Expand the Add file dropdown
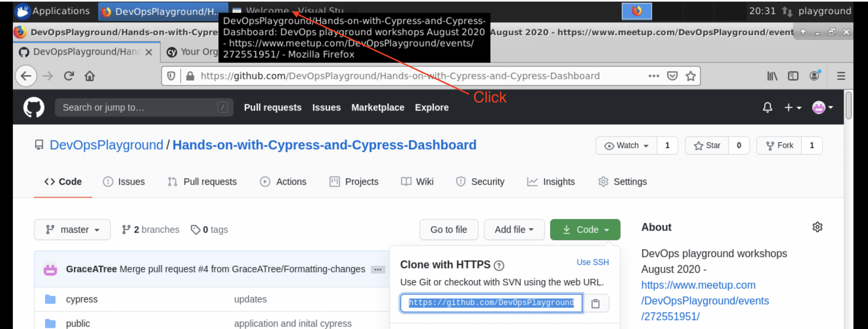This screenshot has width=868, height=329. (514, 230)
